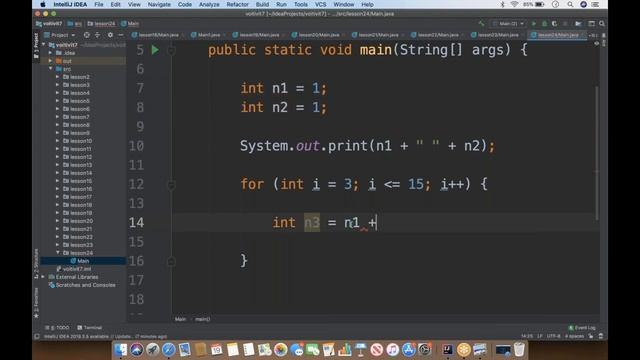This screenshot has height=360, width=640.
Task: Click the Apple menu
Action: click(42, 4)
